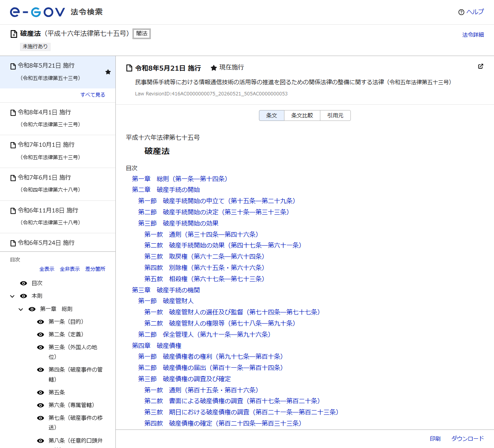Click すべて見る link
Screen dimensions: 494x448
coord(93,95)
